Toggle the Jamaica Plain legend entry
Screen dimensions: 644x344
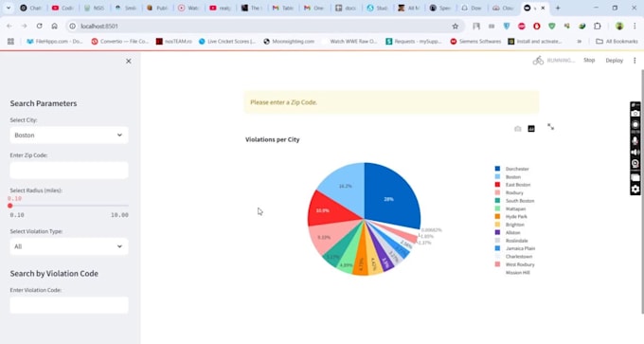click(514, 248)
